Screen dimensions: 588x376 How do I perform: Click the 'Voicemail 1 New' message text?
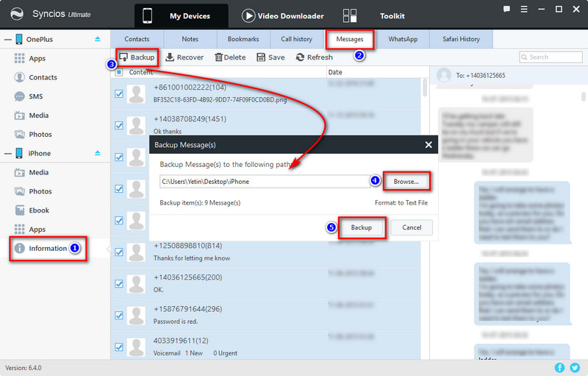(x=178, y=353)
